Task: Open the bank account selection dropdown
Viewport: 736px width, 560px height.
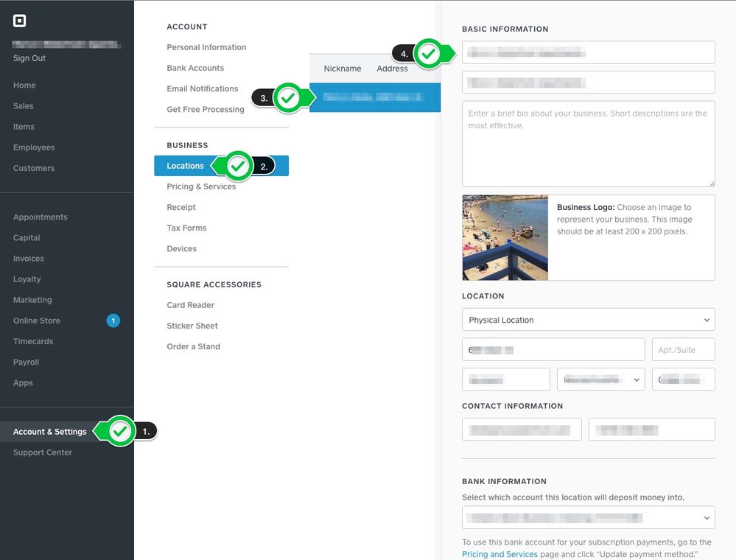Action: point(588,517)
